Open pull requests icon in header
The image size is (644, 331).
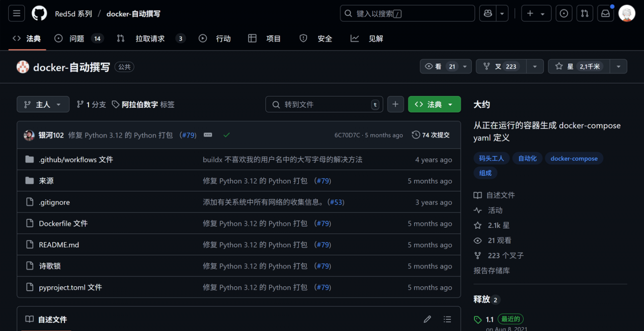[x=585, y=14]
